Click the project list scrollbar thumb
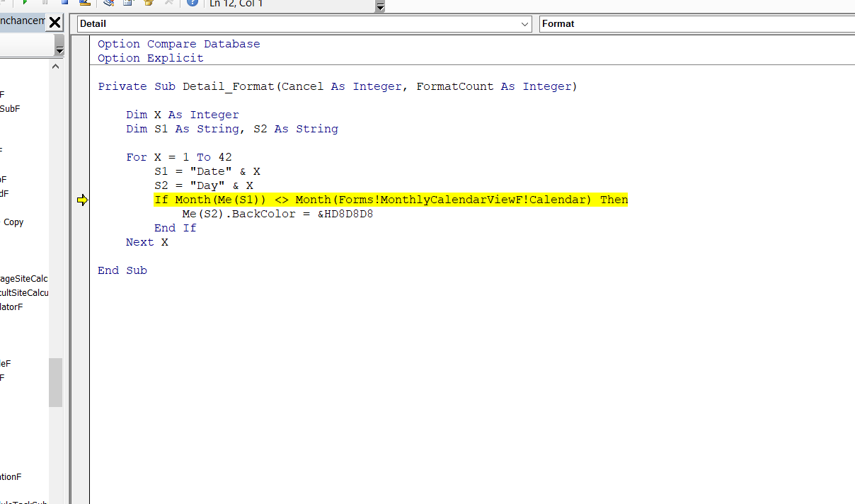Screen dimensions: 855x504 coord(55,382)
